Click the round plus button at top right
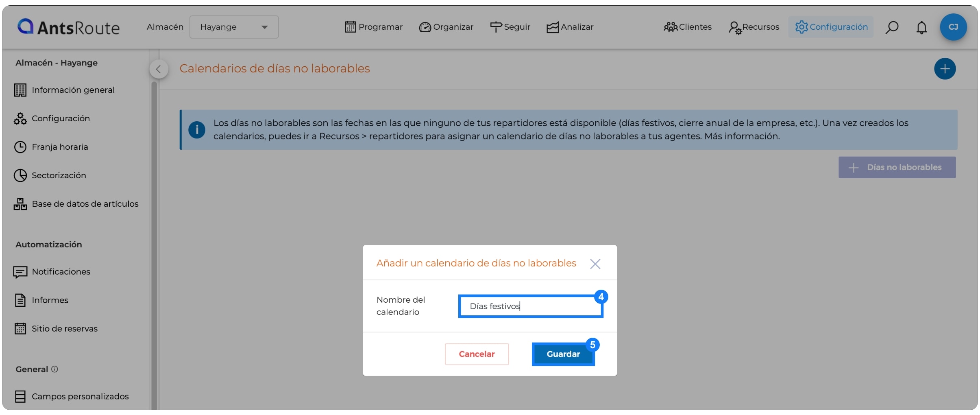 click(x=945, y=69)
